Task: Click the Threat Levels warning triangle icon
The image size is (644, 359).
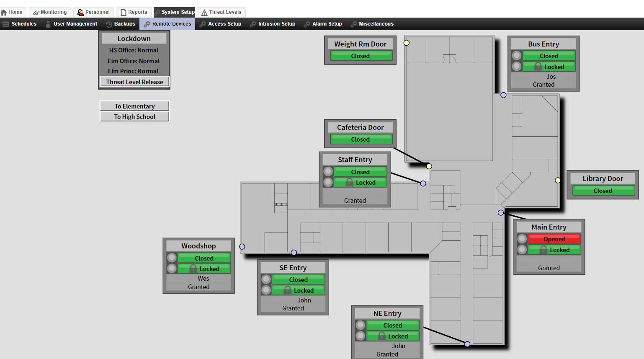Action: point(204,13)
